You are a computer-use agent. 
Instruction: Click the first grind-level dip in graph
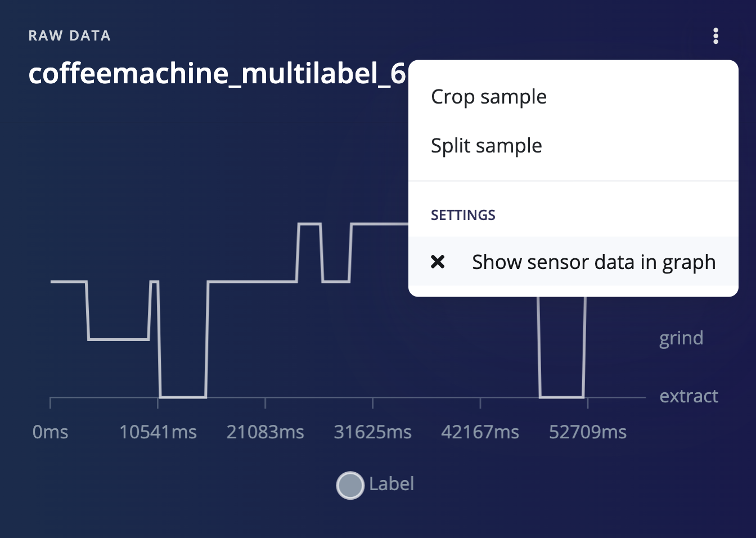pyautogui.click(x=119, y=339)
